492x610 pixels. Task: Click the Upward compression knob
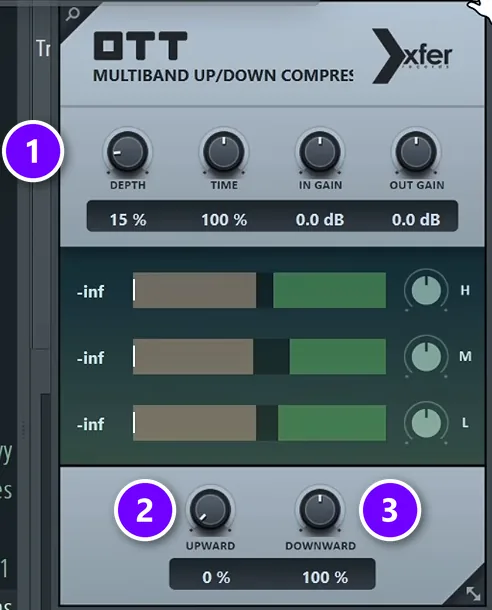tap(210, 510)
